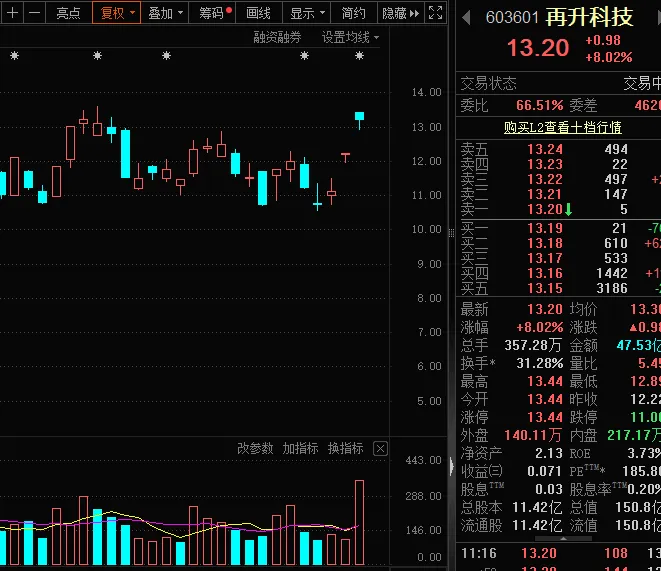Close the volume indicator sub-panel
Screen dimensions: 661x571
pos(380,449)
